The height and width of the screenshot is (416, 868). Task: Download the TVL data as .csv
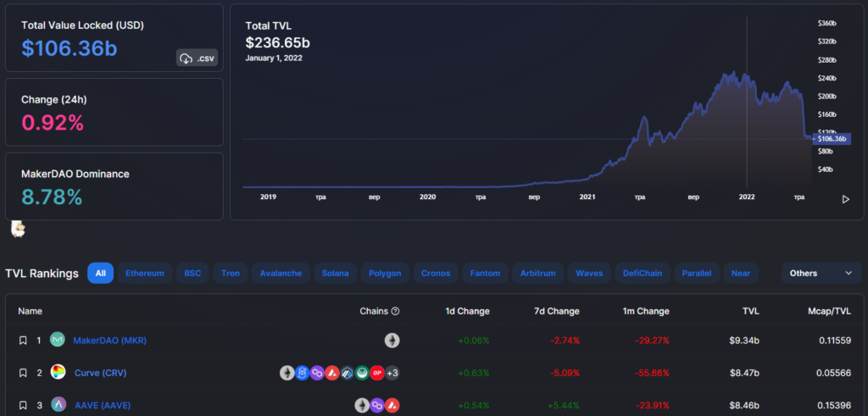click(x=197, y=58)
